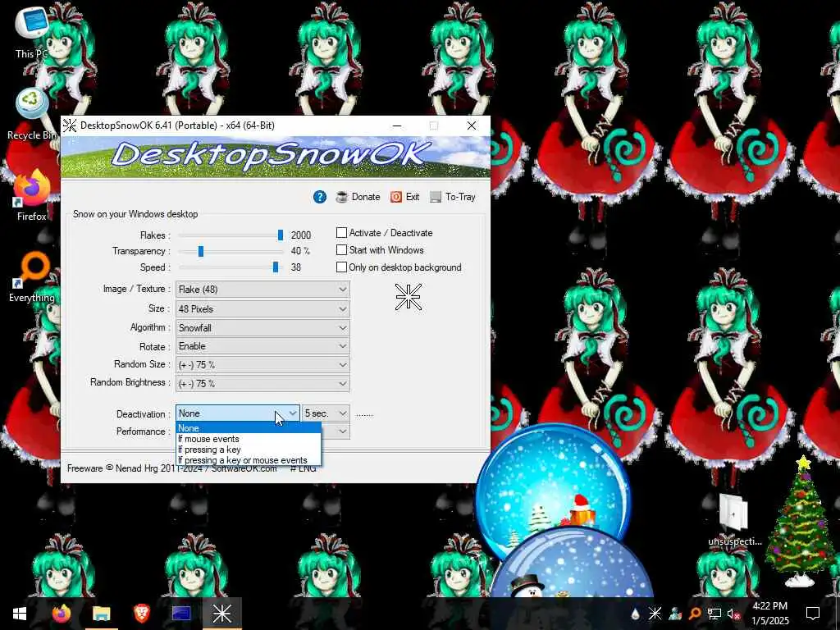The width and height of the screenshot is (840, 630).
Task: Click the water drop tray icon
Action: click(636, 614)
